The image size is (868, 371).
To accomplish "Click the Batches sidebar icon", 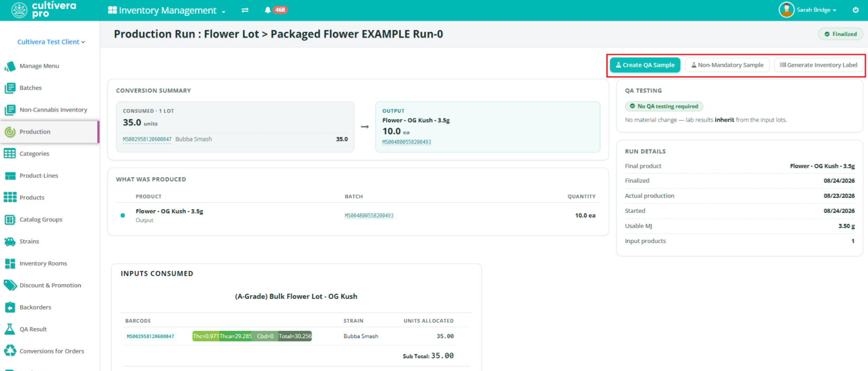I will coord(10,88).
